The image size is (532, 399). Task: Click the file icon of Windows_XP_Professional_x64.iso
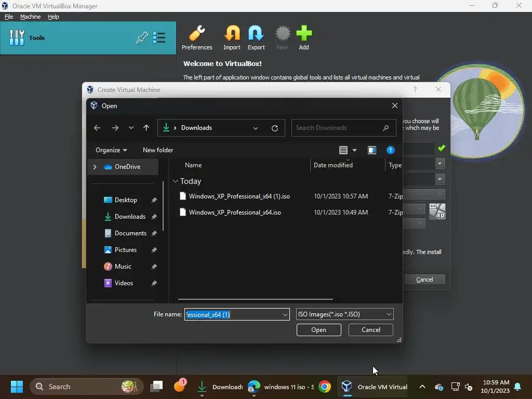[183, 212]
